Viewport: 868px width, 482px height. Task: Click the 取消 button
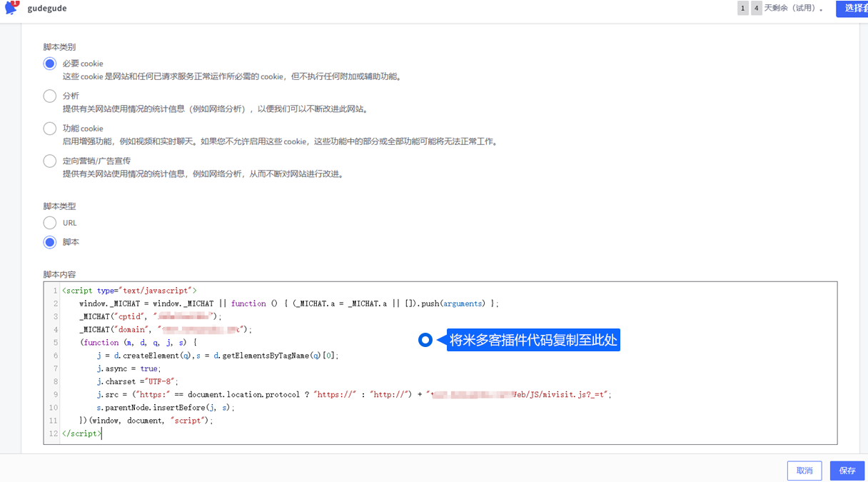click(x=804, y=471)
